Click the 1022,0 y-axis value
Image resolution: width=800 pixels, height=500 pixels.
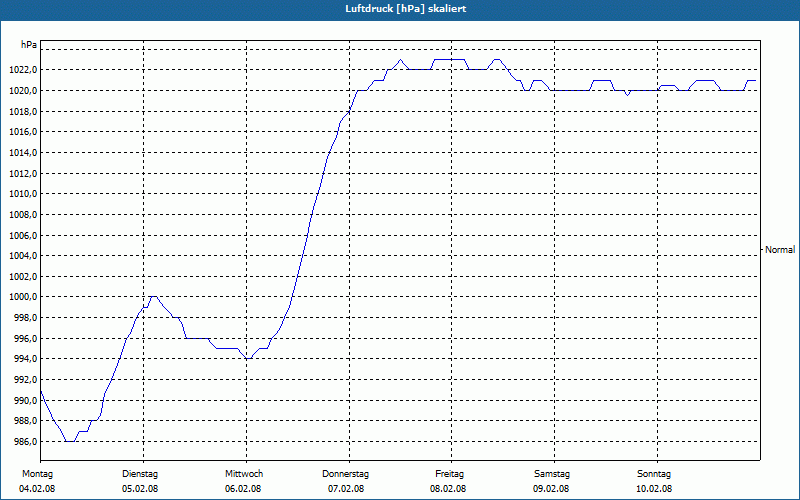[x=23, y=70]
